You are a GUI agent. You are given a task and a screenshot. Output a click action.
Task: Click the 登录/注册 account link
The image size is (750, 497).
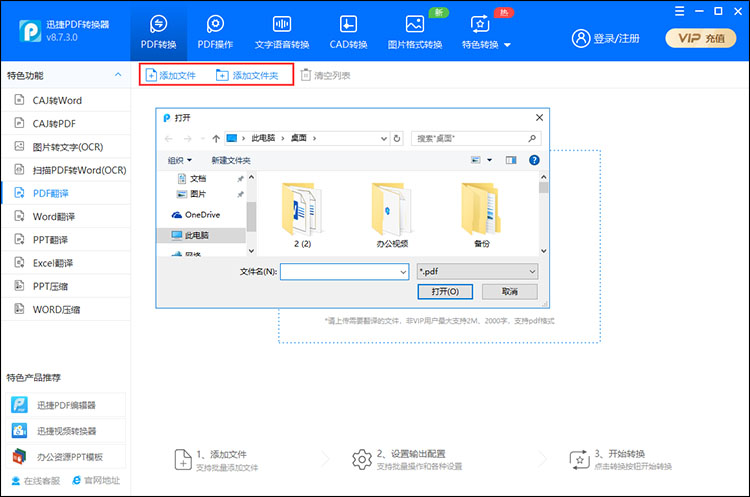click(x=606, y=38)
